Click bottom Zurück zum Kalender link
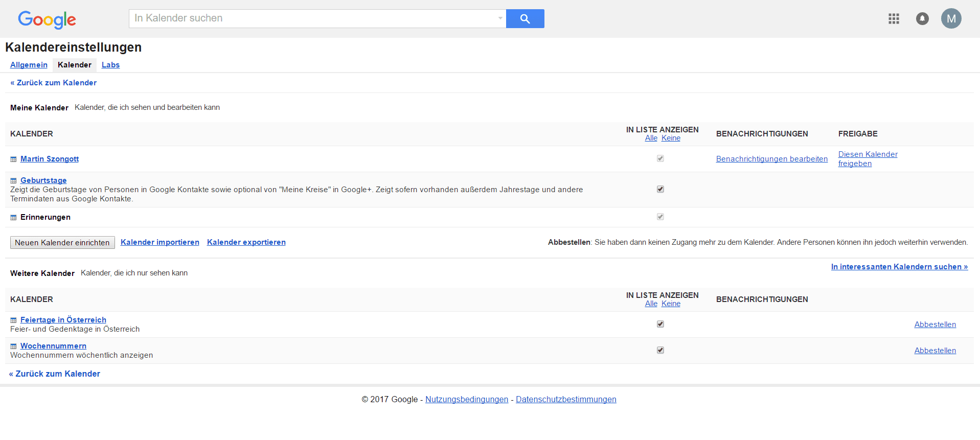980x440 pixels. pyautogui.click(x=55, y=374)
